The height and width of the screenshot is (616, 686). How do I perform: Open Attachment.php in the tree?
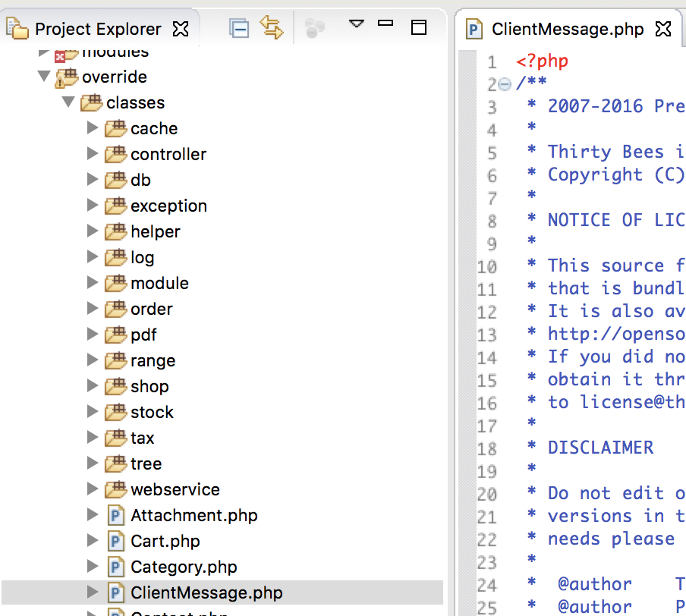click(194, 516)
